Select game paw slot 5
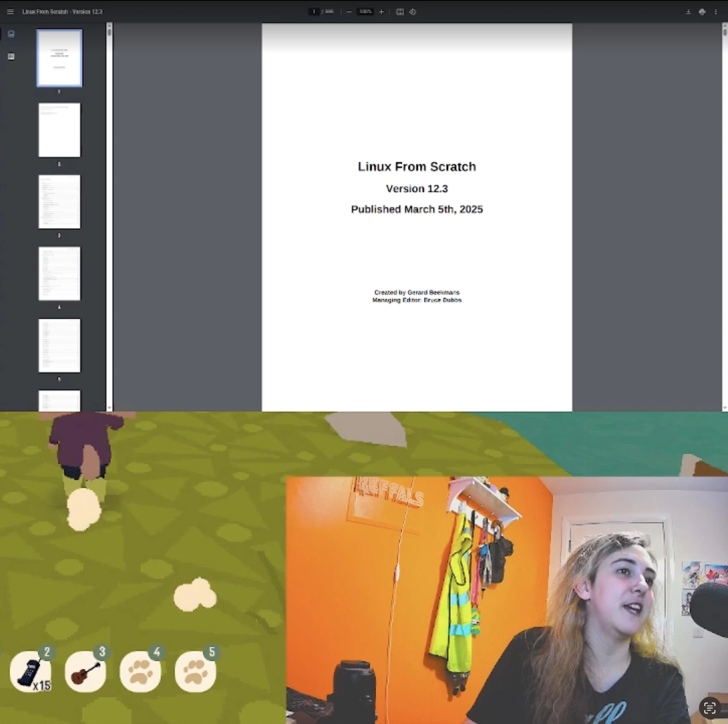 coord(195,672)
